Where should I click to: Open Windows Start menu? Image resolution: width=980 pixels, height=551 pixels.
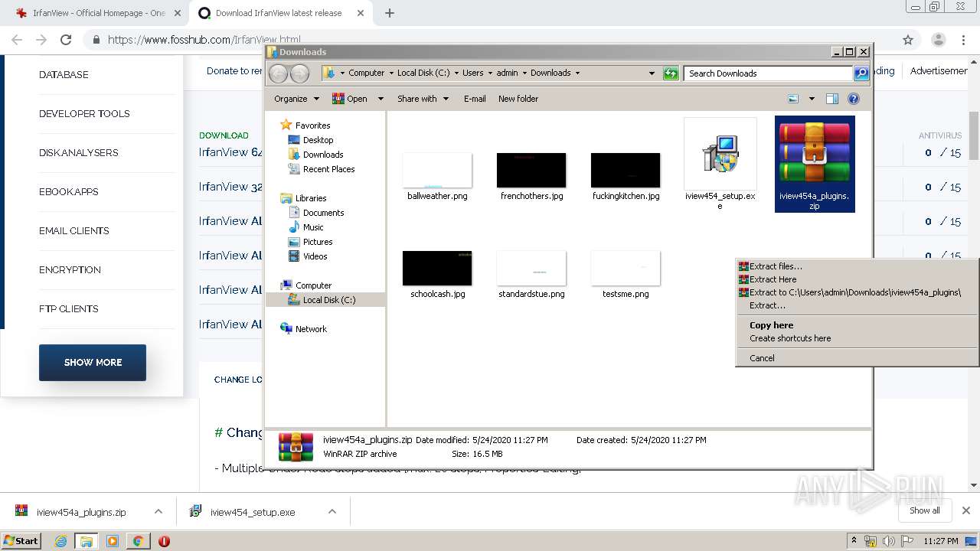pos(21,540)
